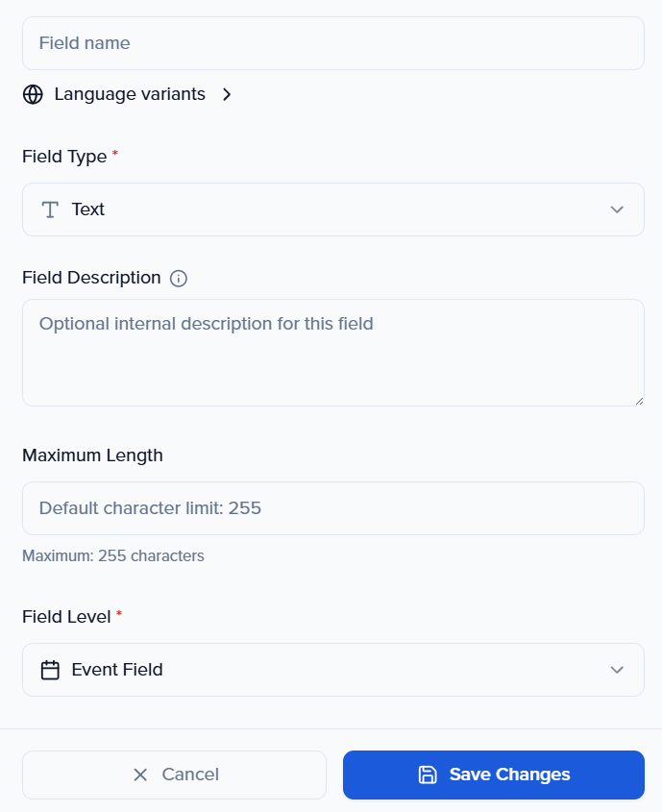Click the Maximum Length label
Screen dimensions: 662x812
click(92, 455)
